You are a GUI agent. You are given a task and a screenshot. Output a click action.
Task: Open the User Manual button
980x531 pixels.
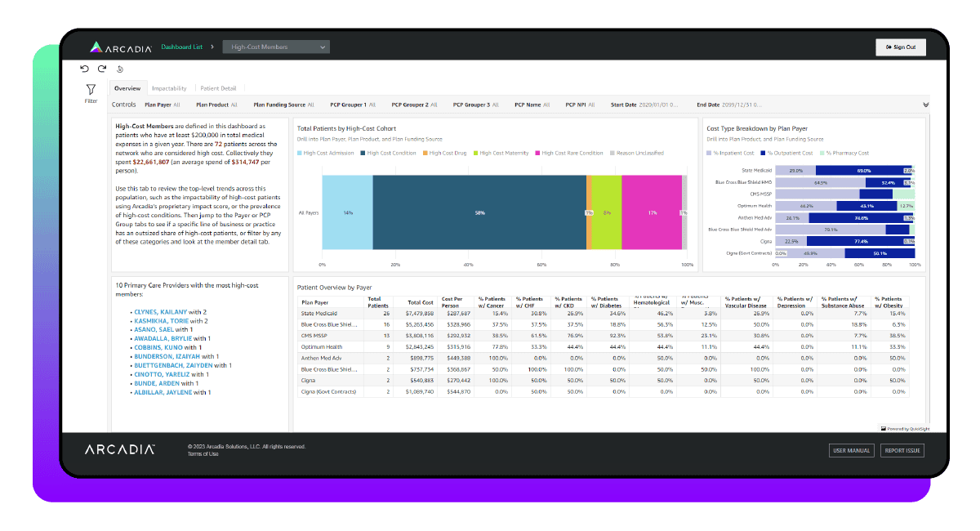[x=852, y=451]
